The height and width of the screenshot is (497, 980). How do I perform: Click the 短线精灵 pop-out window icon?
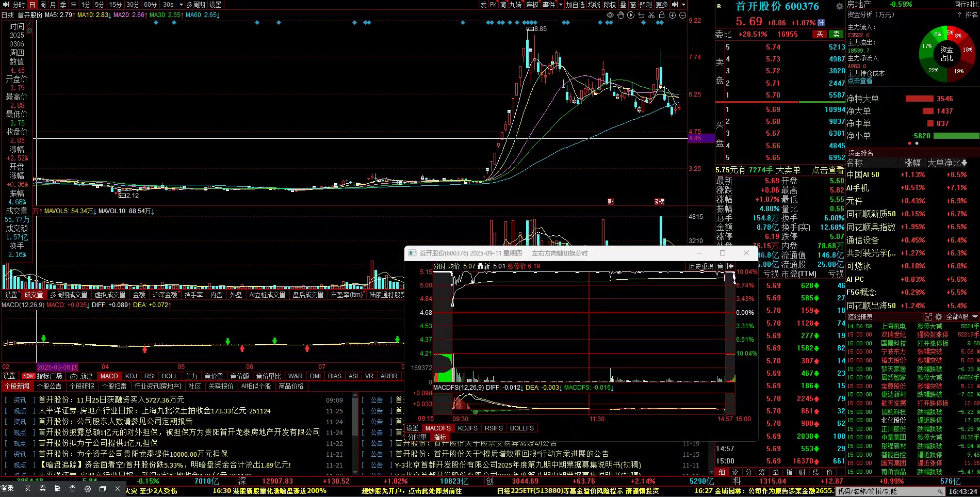[928, 317]
